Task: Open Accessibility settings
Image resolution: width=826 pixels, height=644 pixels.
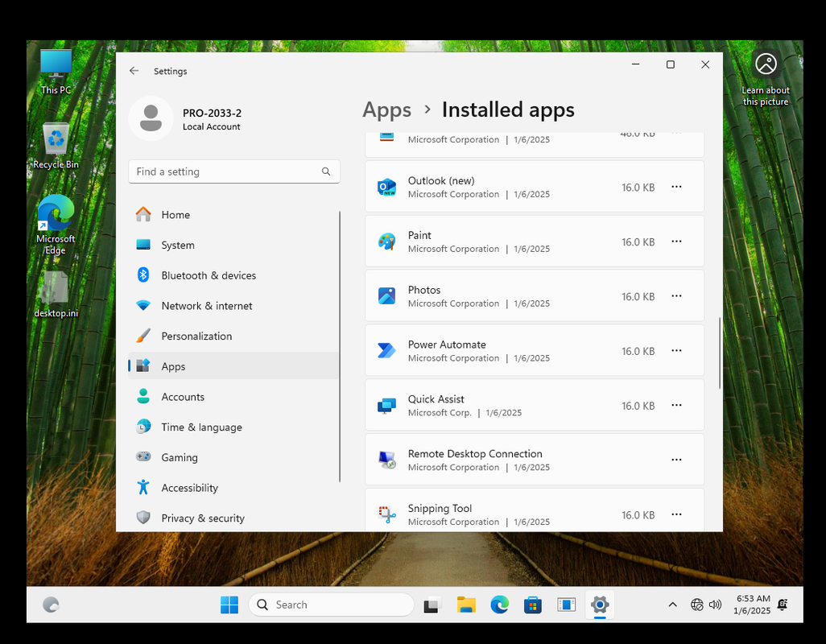Action: coord(233,488)
